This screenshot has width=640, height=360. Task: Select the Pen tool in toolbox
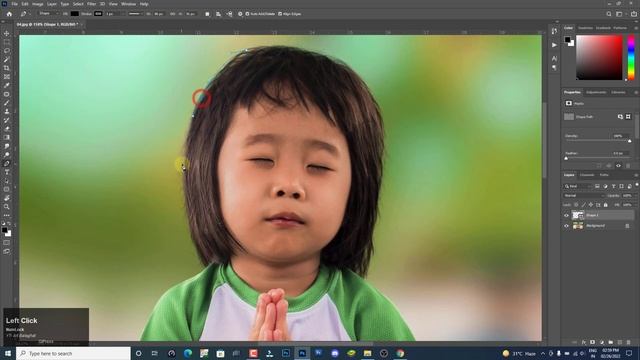coord(7,164)
